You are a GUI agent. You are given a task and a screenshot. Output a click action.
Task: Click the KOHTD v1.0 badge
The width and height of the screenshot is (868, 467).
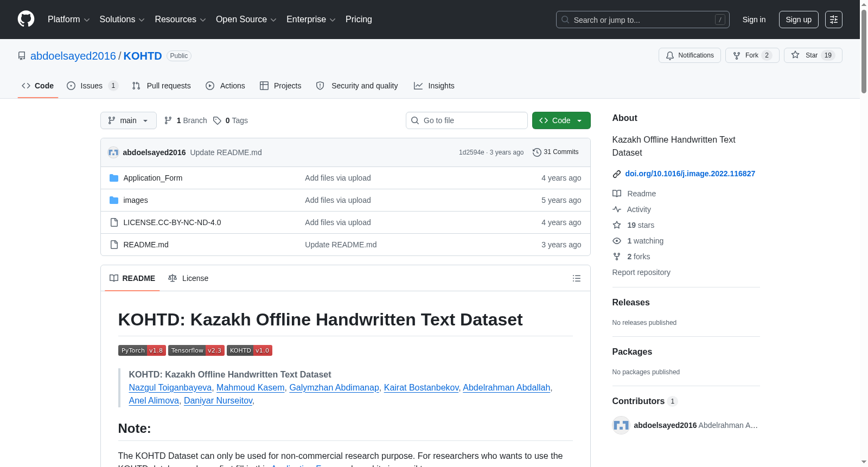[x=250, y=350]
